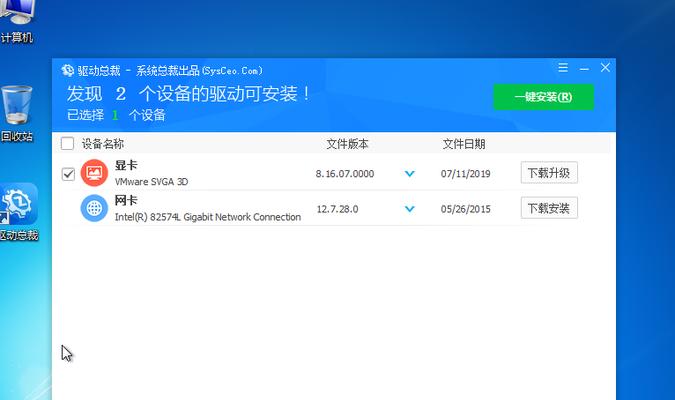The height and width of the screenshot is (400, 675).
Task: Click the 设备名称 column header
Action: [103, 144]
